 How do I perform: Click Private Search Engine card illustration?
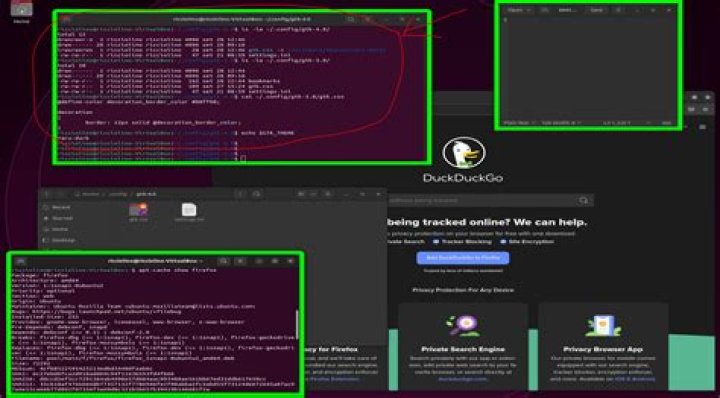tap(463, 326)
